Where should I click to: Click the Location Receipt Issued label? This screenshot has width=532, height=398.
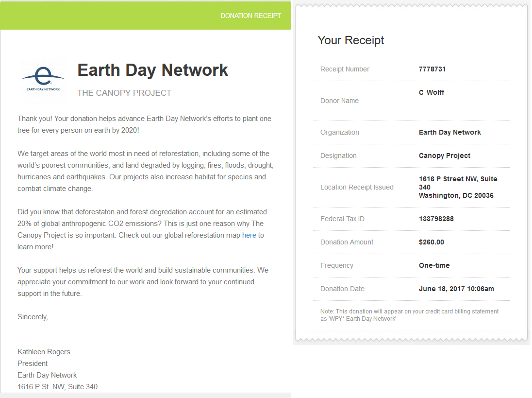[357, 187]
